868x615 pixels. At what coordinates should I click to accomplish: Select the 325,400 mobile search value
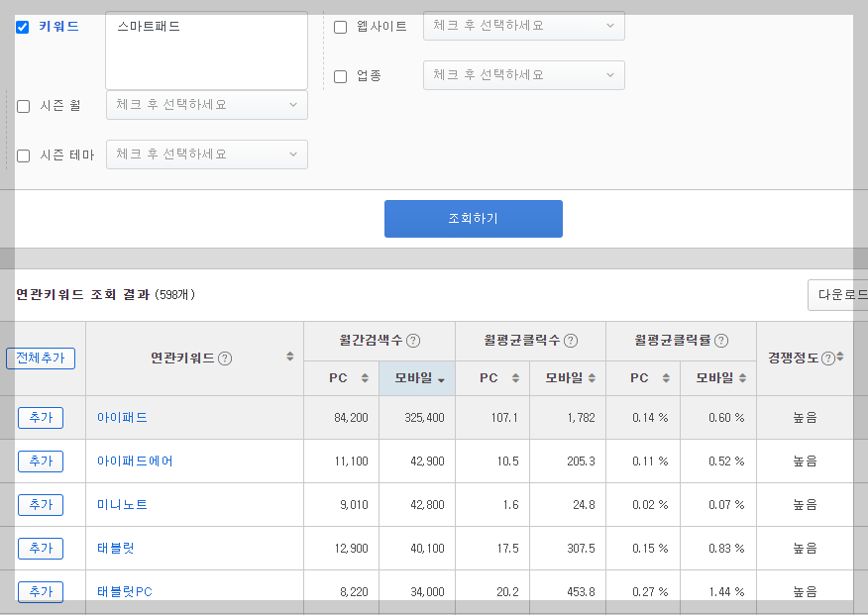pyautogui.click(x=425, y=418)
